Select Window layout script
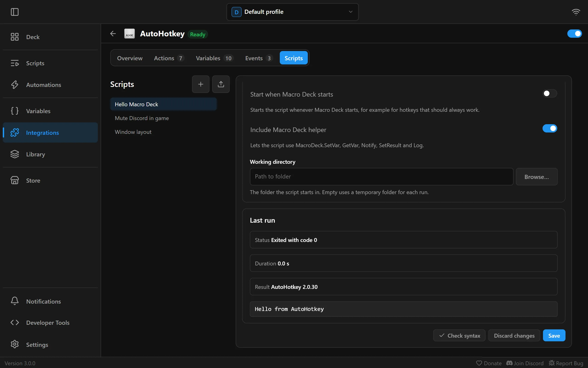Viewport: 588px width, 368px height. (164, 132)
